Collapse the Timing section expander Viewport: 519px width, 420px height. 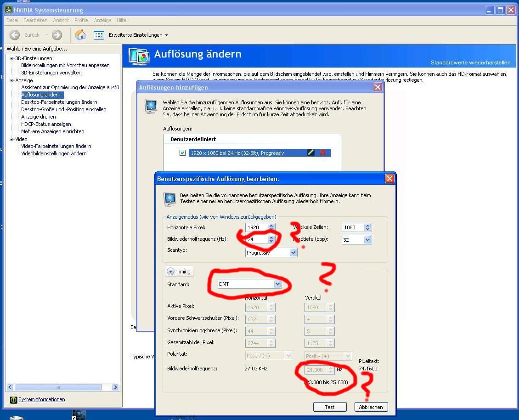170,271
